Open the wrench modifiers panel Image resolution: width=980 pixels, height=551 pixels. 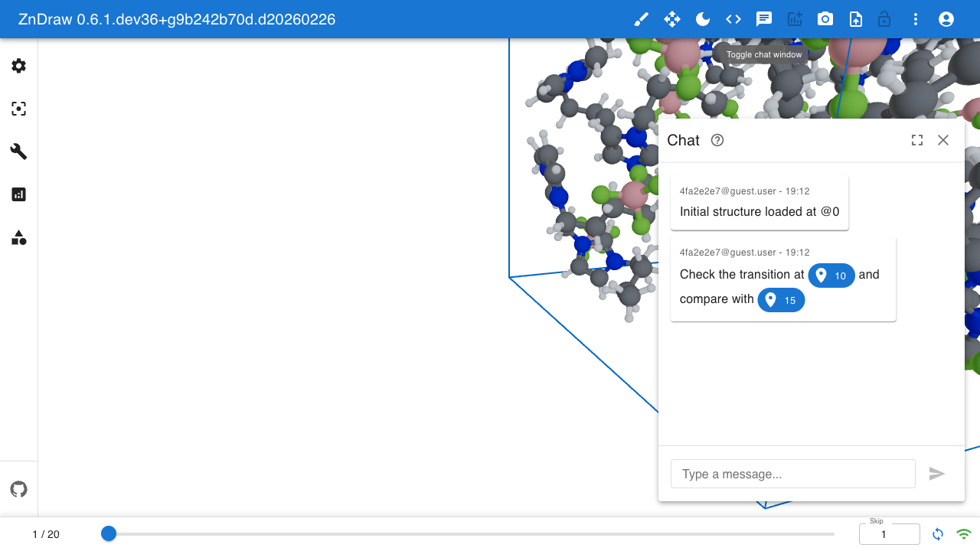pyautogui.click(x=19, y=152)
